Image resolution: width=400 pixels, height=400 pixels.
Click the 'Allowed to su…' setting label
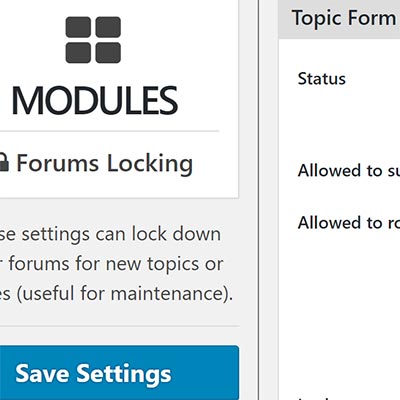(349, 171)
